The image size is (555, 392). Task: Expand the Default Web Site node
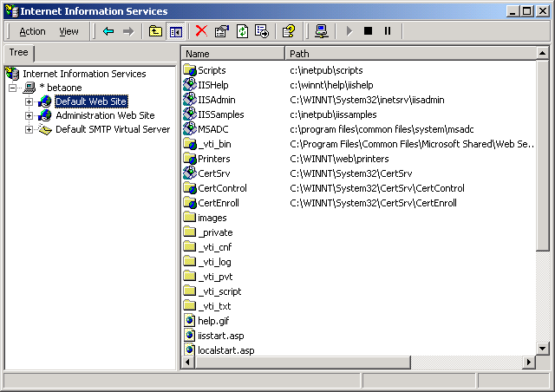coord(29,101)
